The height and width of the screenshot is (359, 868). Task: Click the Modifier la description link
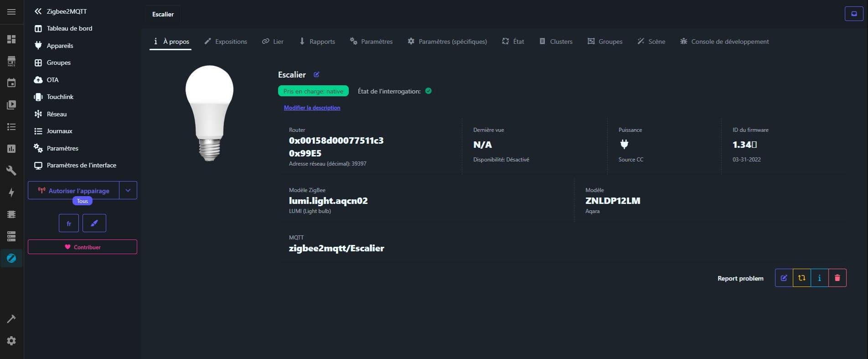pyautogui.click(x=312, y=108)
